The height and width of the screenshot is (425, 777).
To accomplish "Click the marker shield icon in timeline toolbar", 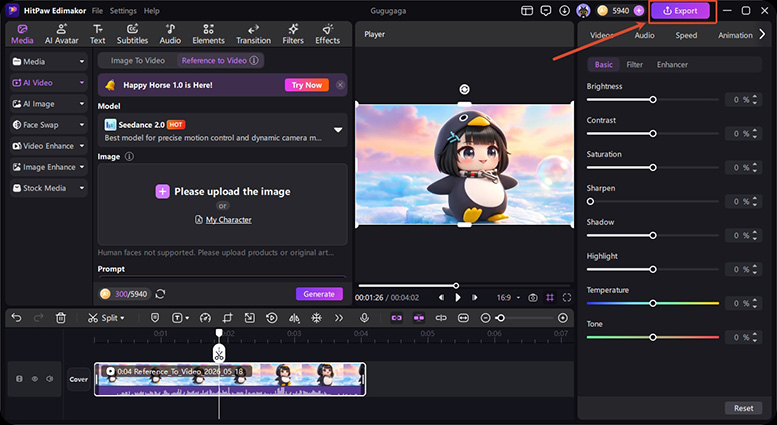I will click(155, 318).
